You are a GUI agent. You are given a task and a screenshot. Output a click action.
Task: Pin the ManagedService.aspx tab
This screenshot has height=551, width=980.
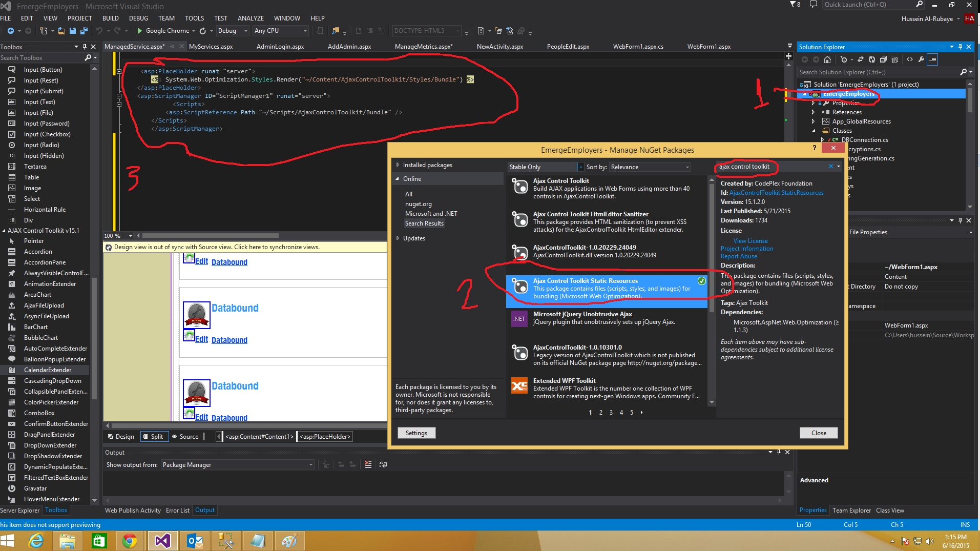173,47
